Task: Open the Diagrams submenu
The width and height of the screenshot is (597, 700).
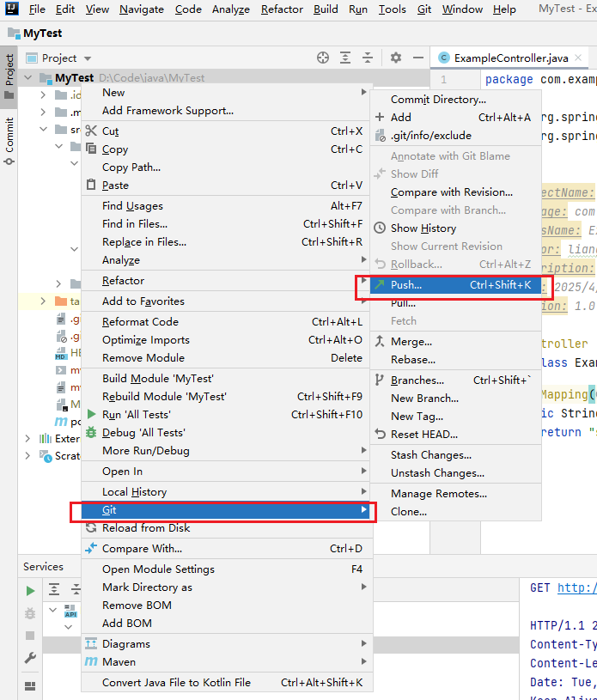Action: click(228, 644)
